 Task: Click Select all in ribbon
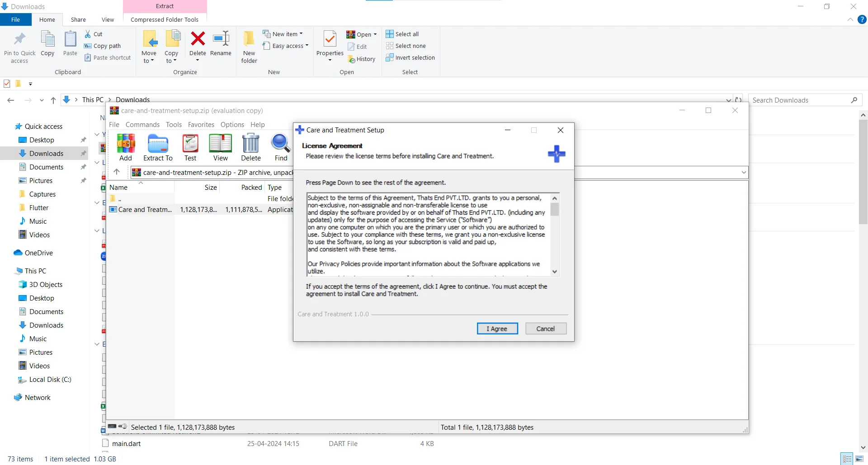pos(402,34)
